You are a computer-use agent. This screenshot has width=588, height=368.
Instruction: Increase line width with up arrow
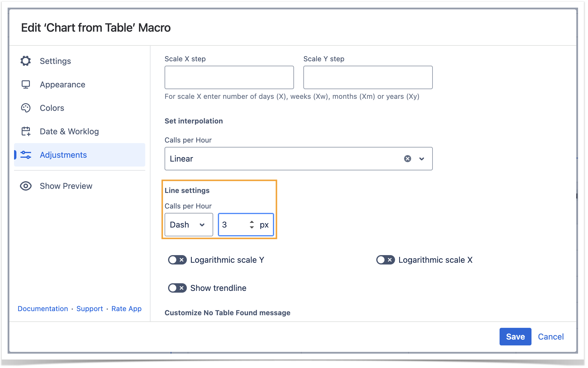(x=252, y=222)
